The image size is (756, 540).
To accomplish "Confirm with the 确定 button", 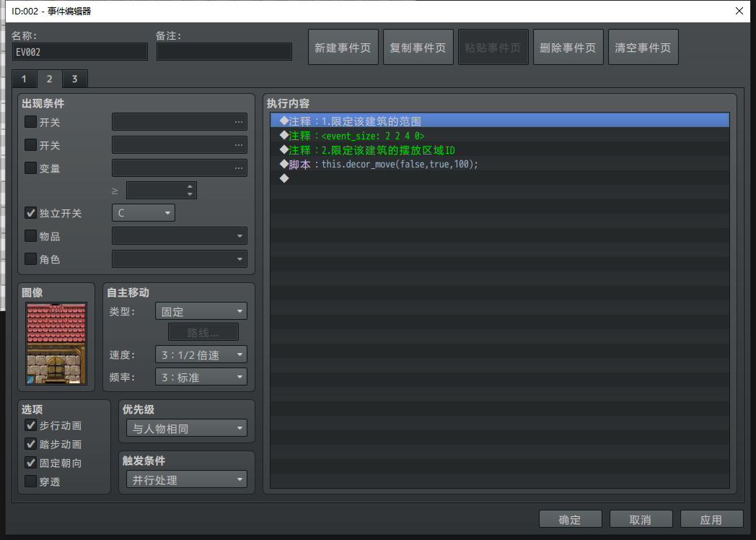I will pyautogui.click(x=570, y=519).
